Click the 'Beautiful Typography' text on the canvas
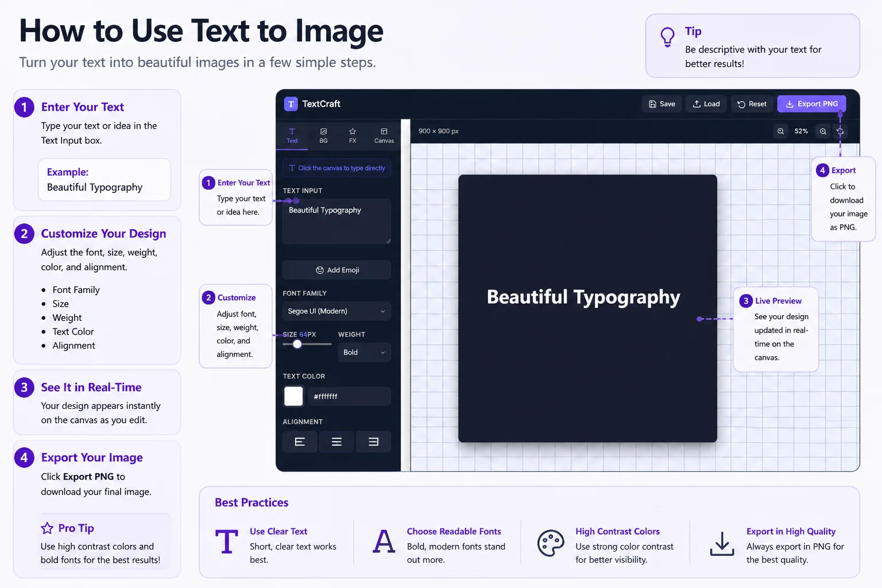882x588 pixels. 583,297
